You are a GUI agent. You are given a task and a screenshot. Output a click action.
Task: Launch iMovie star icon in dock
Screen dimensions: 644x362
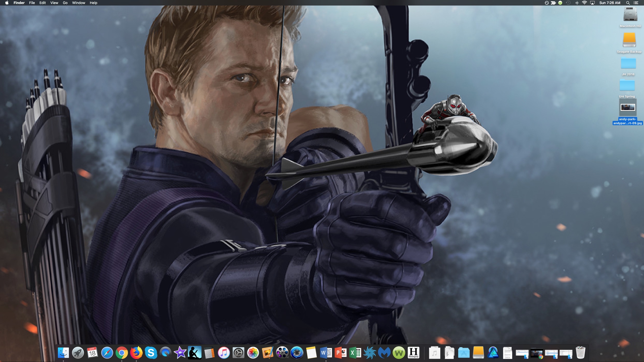pos(180,353)
